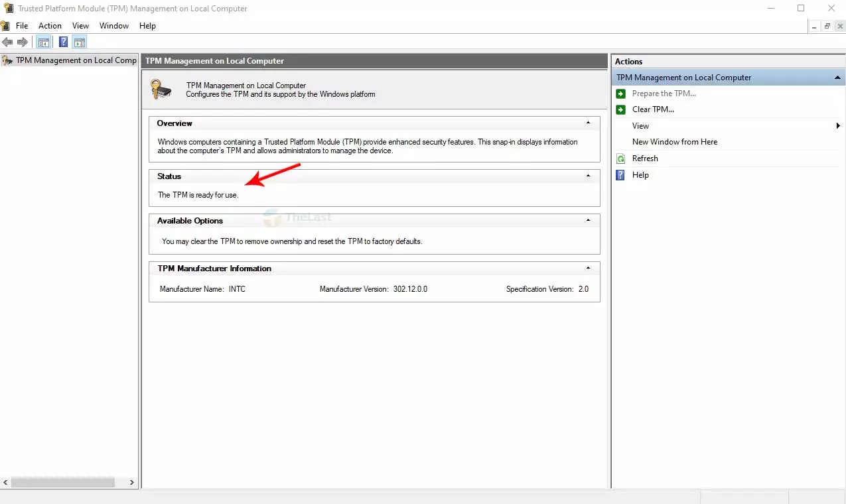
Task: Click the title bar TPM application icon
Action: (8, 9)
